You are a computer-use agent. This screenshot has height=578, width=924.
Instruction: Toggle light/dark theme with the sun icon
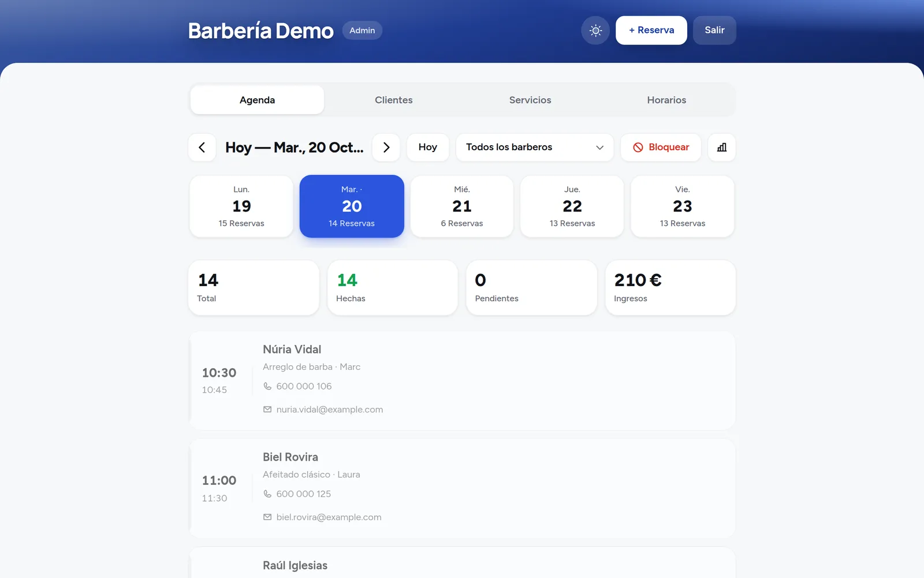click(595, 31)
